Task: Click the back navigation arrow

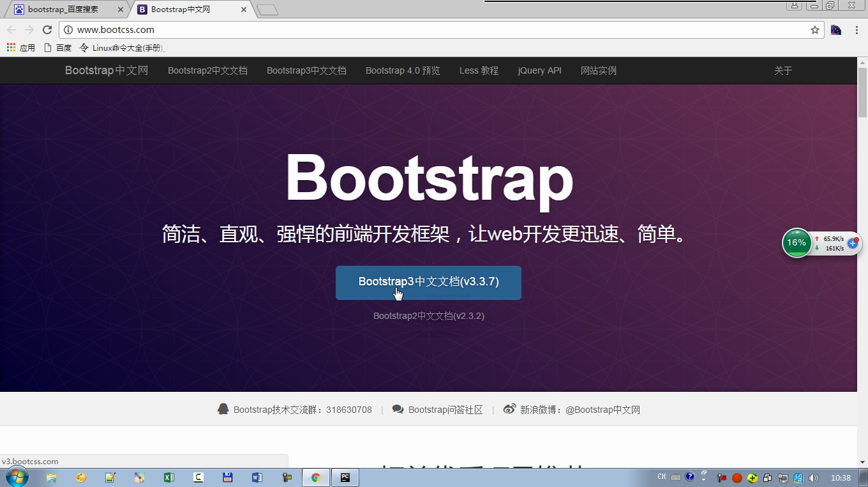Action: pos(11,29)
